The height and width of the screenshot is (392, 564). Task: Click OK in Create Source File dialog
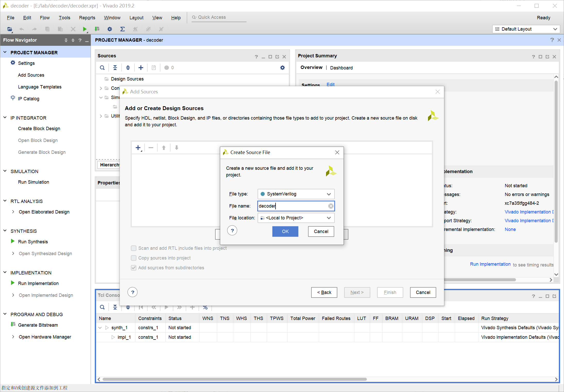point(285,231)
